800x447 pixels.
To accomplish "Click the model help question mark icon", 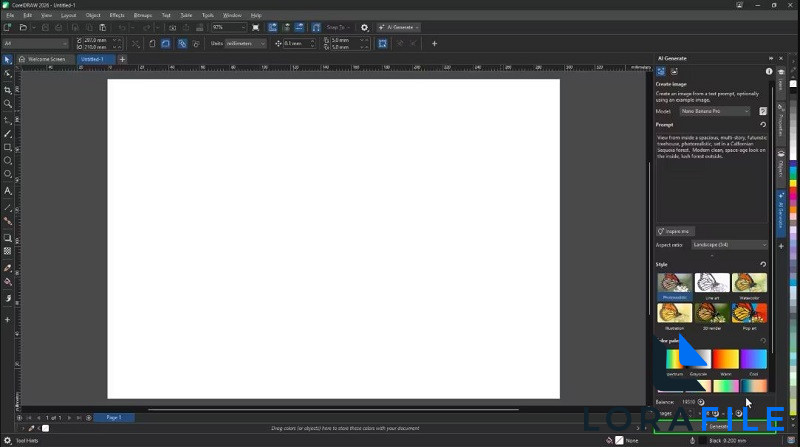I will point(763,111).
